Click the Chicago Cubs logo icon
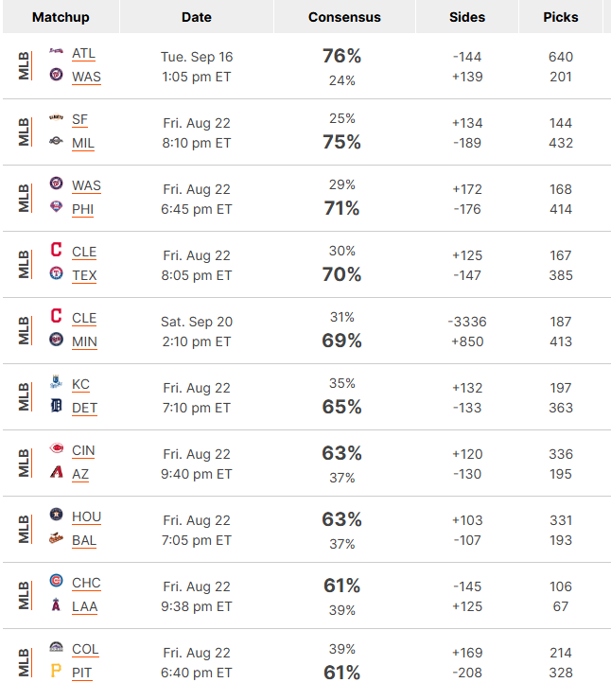 coord(56,581)
